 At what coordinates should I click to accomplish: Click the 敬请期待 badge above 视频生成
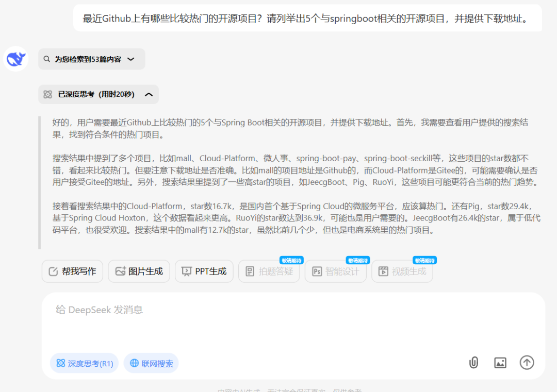(x=424, y=260)
